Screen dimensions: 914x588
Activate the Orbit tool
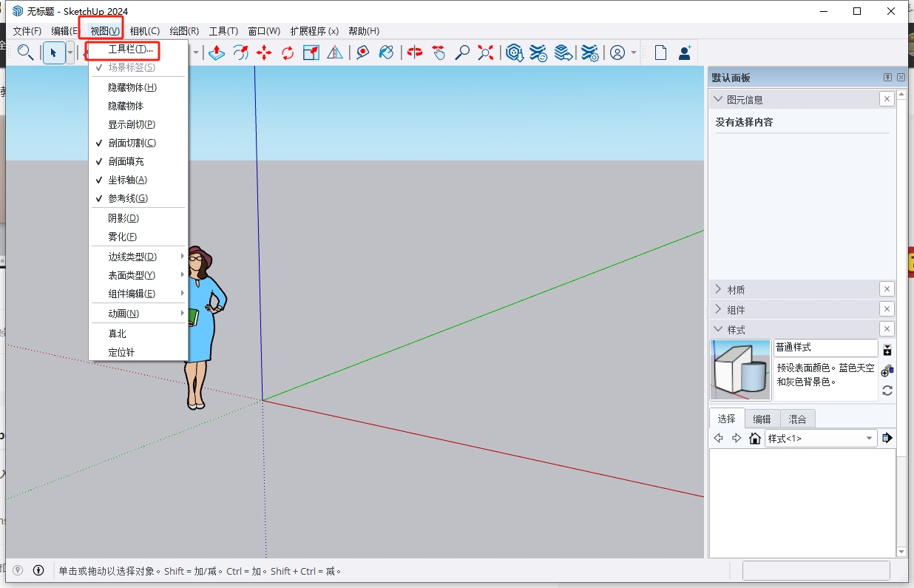415,53
